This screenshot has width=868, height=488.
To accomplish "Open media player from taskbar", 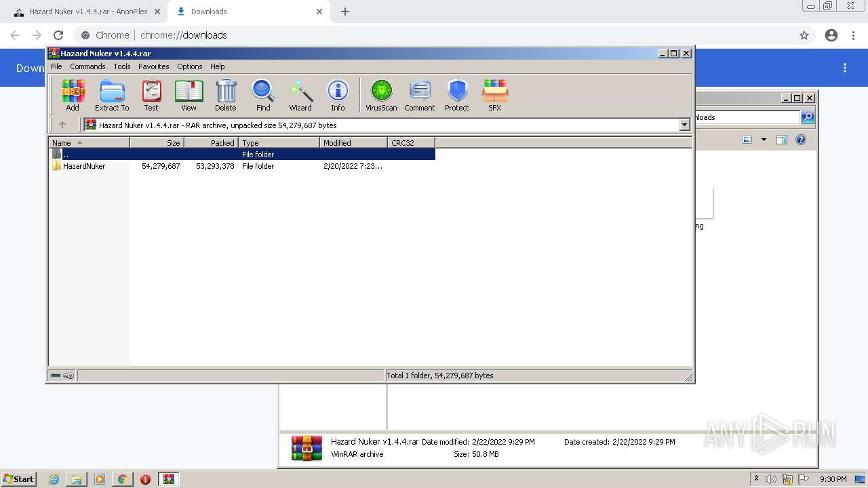I will (100, 479).
